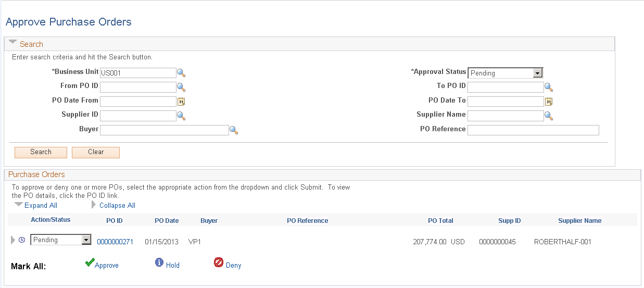This screenshot has width=644, height=288.
Task: Click PO ID column header
Action: coord(115,221)
